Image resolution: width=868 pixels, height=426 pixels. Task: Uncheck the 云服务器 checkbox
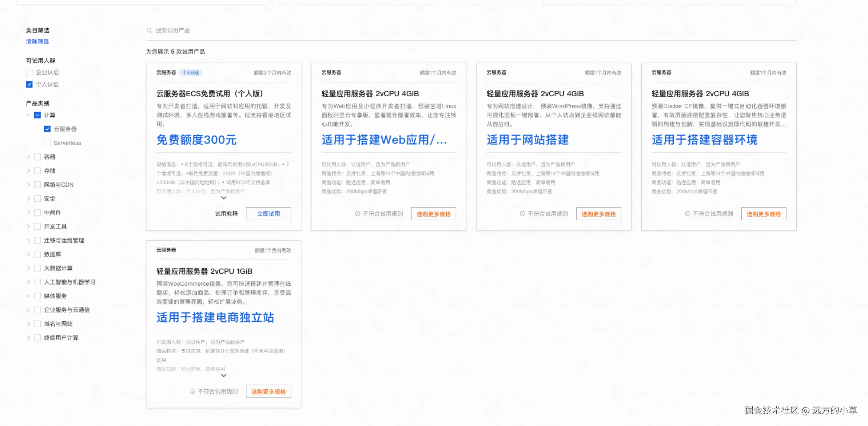click(x=47, y=129)
